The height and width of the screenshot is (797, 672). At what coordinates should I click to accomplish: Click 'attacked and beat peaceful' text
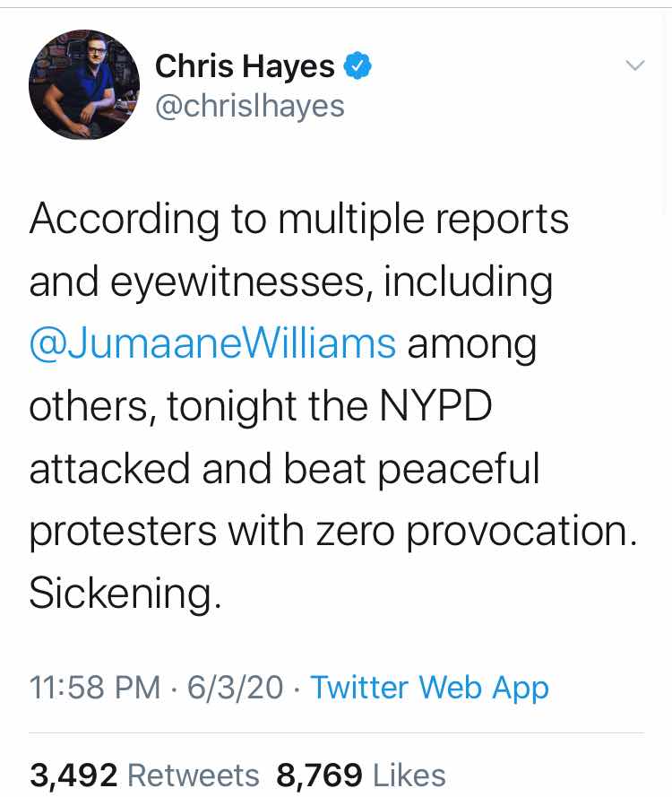tap(284, 469)
